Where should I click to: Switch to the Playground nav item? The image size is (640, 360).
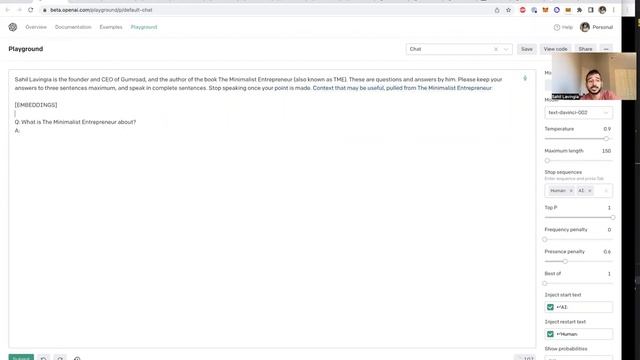click(x=144, y=27)
